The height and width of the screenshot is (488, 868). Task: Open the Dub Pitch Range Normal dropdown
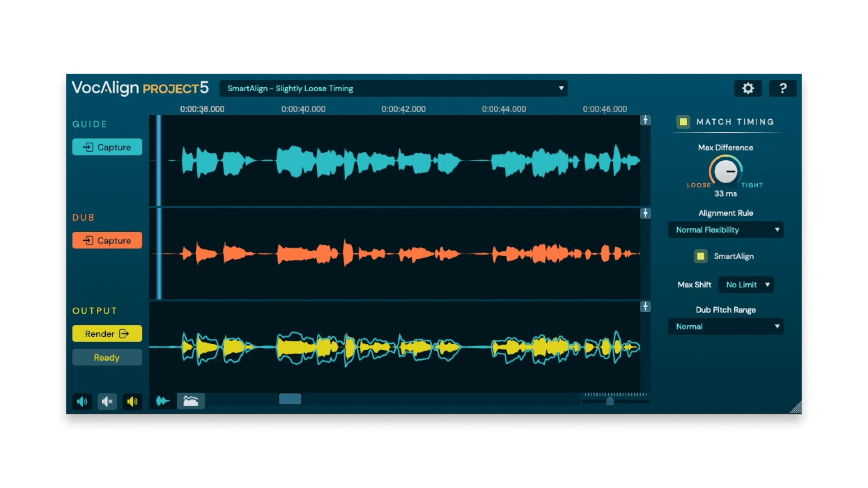coord(725,326)
